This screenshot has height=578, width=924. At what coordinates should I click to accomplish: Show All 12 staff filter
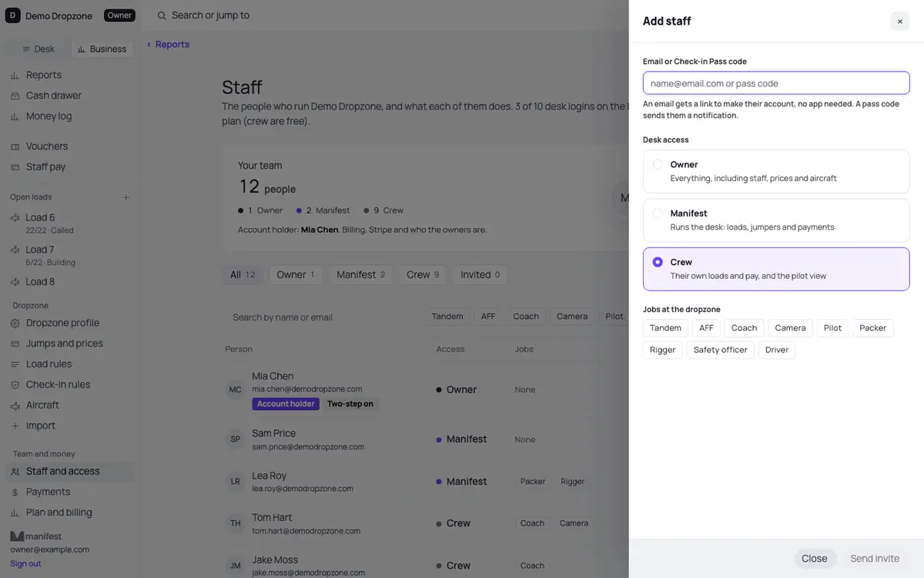243,275
